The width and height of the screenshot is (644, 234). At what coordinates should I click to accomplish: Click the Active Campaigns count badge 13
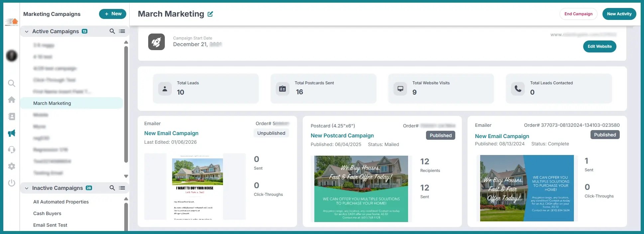tap(85, 31)
